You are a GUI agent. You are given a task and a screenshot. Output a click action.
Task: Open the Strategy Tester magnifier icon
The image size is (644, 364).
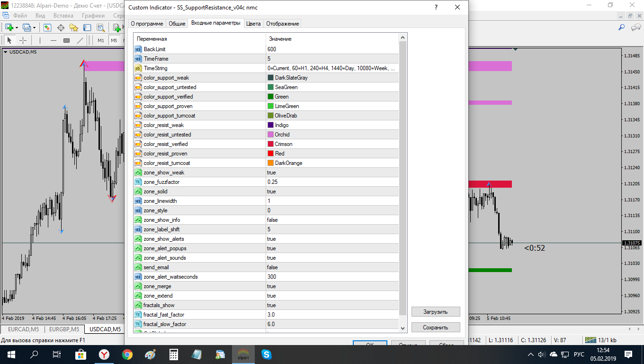tap(100, 27)
